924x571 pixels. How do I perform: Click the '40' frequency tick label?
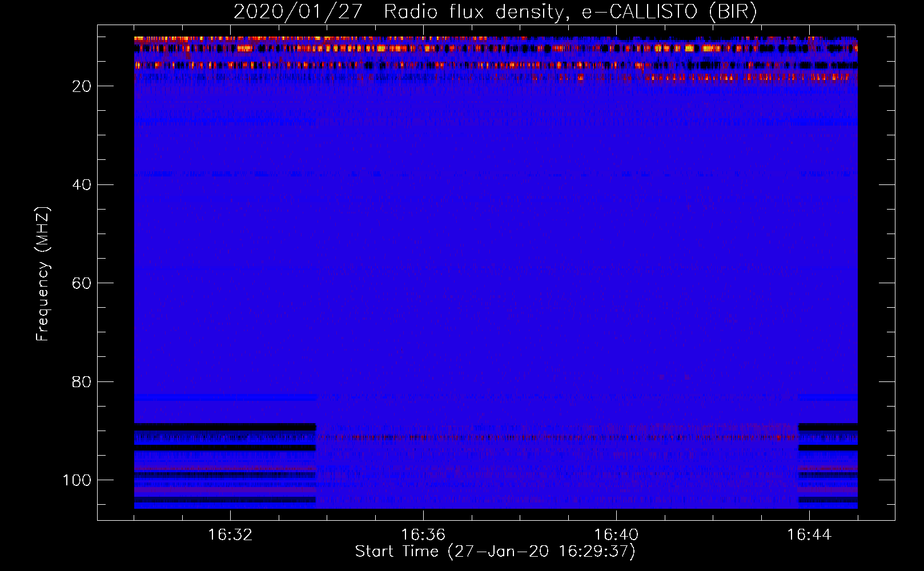[82, 185]
